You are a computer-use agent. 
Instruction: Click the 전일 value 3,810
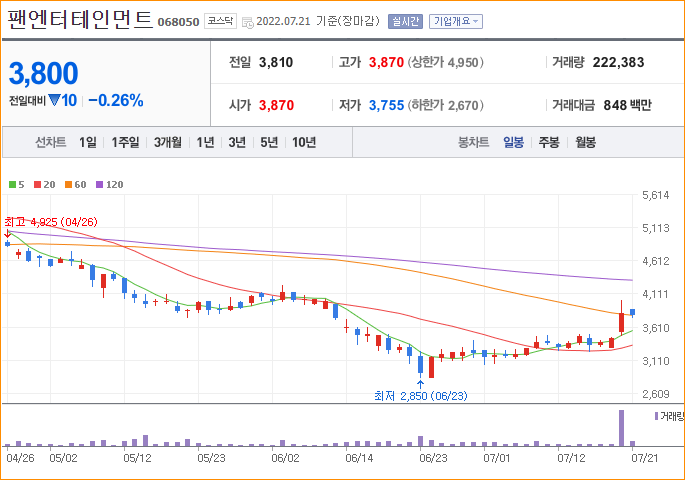click(276, 62)
